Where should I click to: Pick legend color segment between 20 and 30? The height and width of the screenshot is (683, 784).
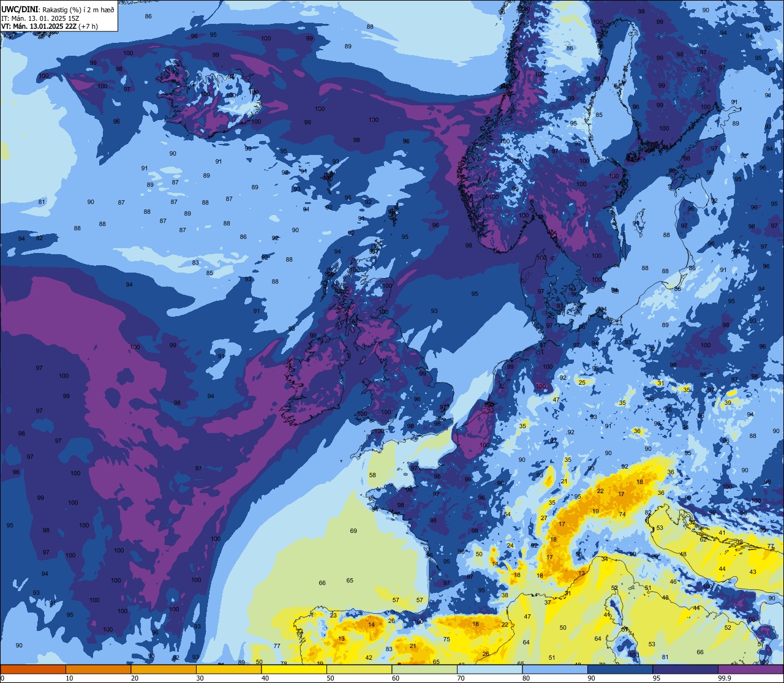tap(164, 669)
